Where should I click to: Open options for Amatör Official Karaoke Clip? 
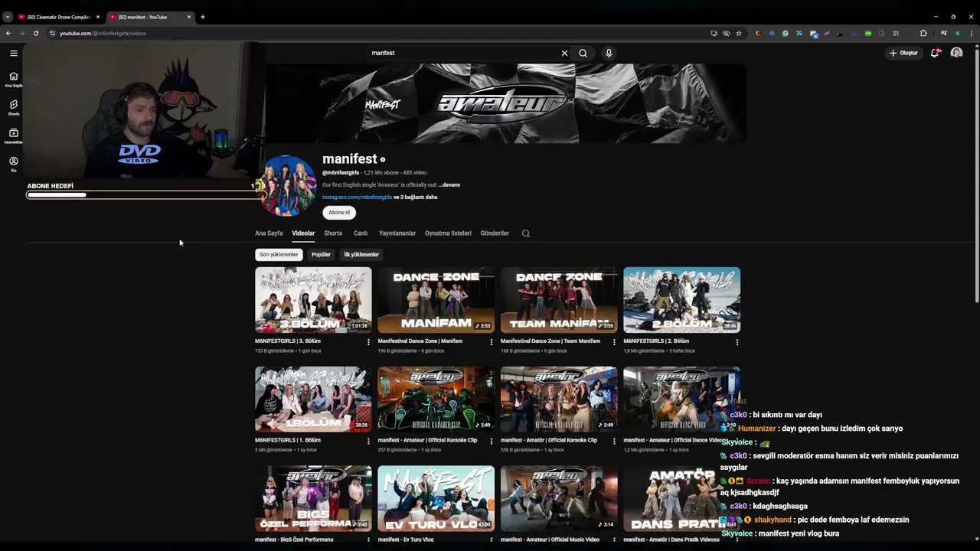[x=614, y=442]
